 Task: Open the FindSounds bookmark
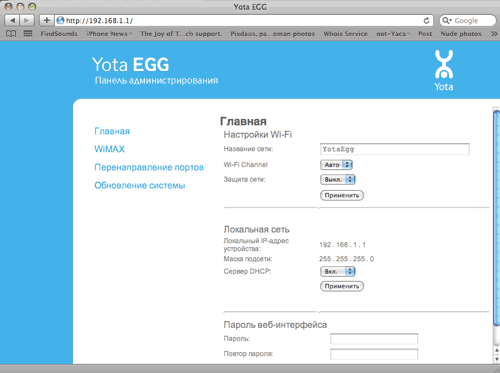[x=59, y=34]
